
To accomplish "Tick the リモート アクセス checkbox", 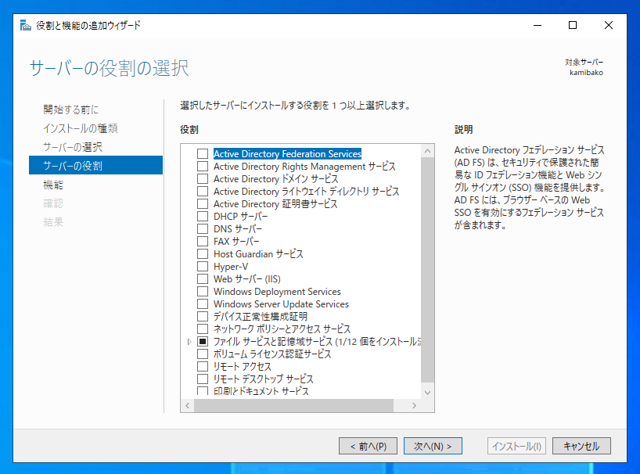I will [x=202, y=367].
